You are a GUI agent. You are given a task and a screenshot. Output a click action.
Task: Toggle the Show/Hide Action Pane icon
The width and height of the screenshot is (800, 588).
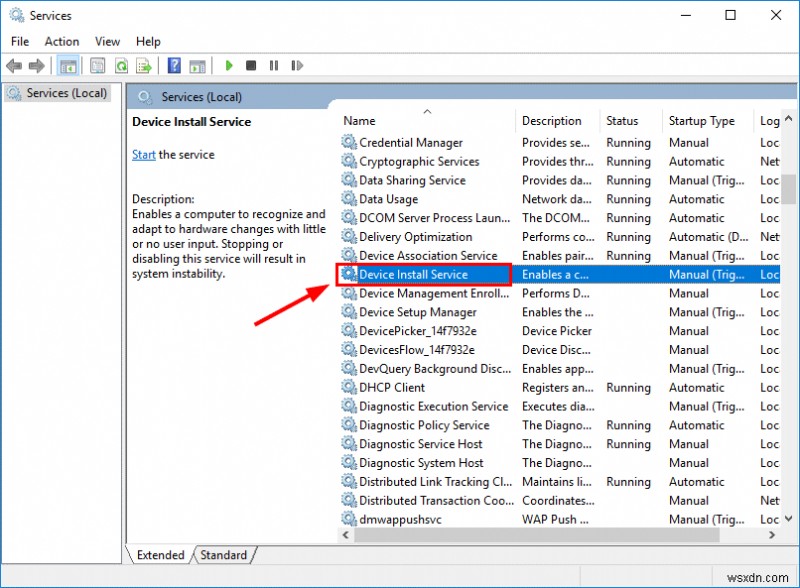click(x=196, y=65)
